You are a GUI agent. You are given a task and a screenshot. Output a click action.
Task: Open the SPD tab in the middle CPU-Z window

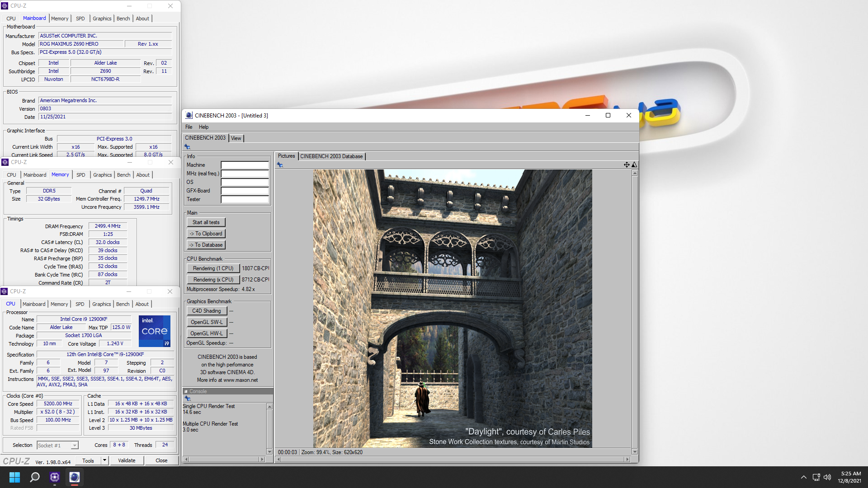click(x=80, y=175)
